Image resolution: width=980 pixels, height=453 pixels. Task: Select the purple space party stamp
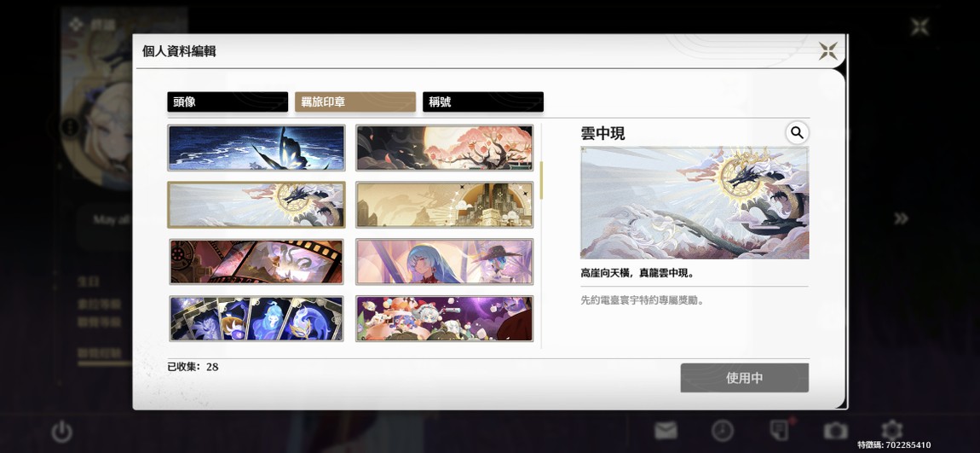point(444,318)
